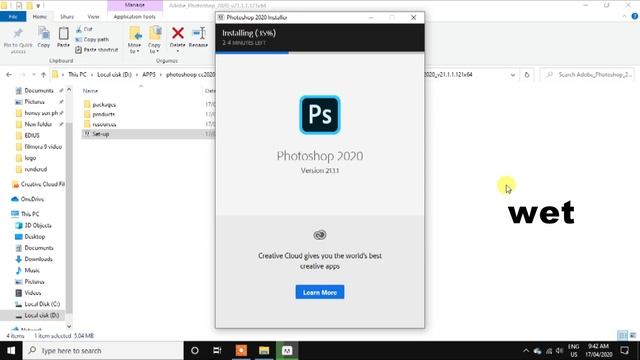
Task: Open the Windows Start menu
Action: (x=11, y=351)
